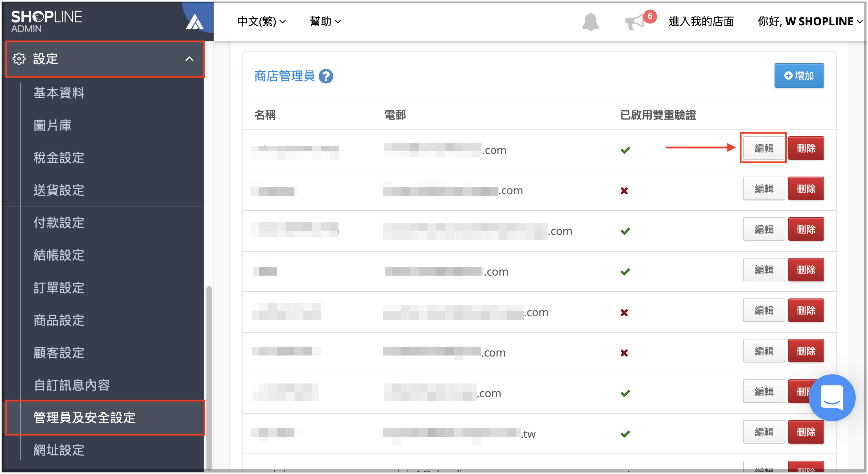
Task: Open 顧客設定 in the sidebar
Action: [59, 353]
